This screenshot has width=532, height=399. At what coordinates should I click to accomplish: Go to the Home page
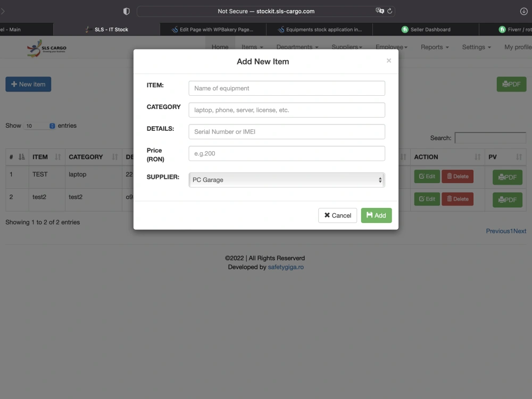[x=220, y=47]
